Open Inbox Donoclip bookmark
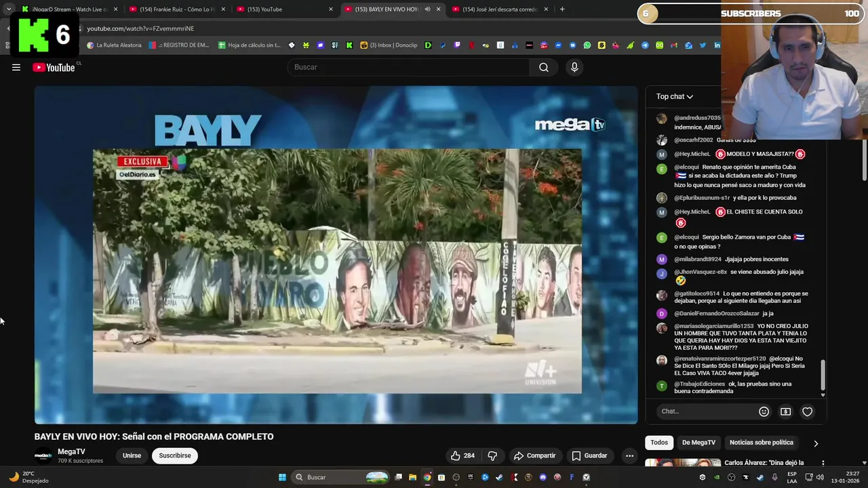868x488 pixels. point(389,45)
